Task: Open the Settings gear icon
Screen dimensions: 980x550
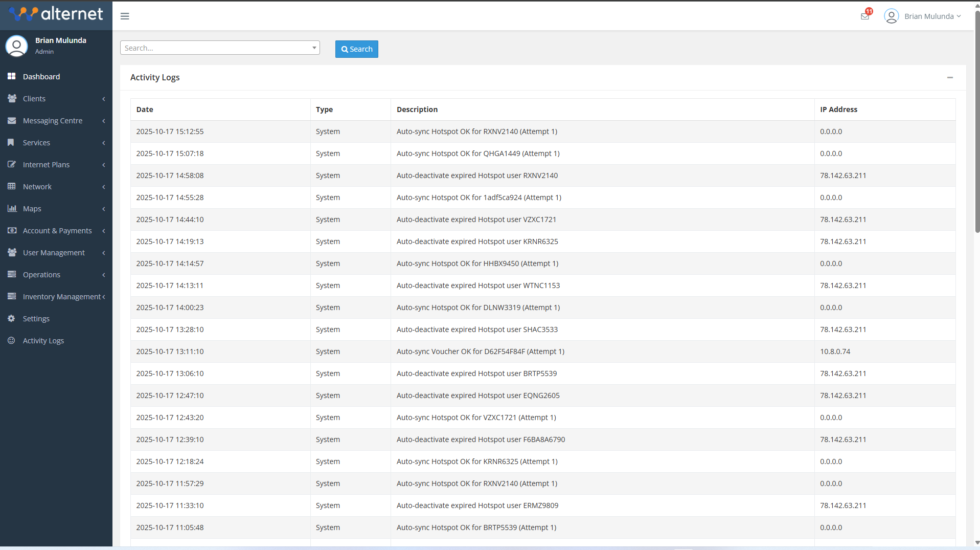Action: coord(12,318)
